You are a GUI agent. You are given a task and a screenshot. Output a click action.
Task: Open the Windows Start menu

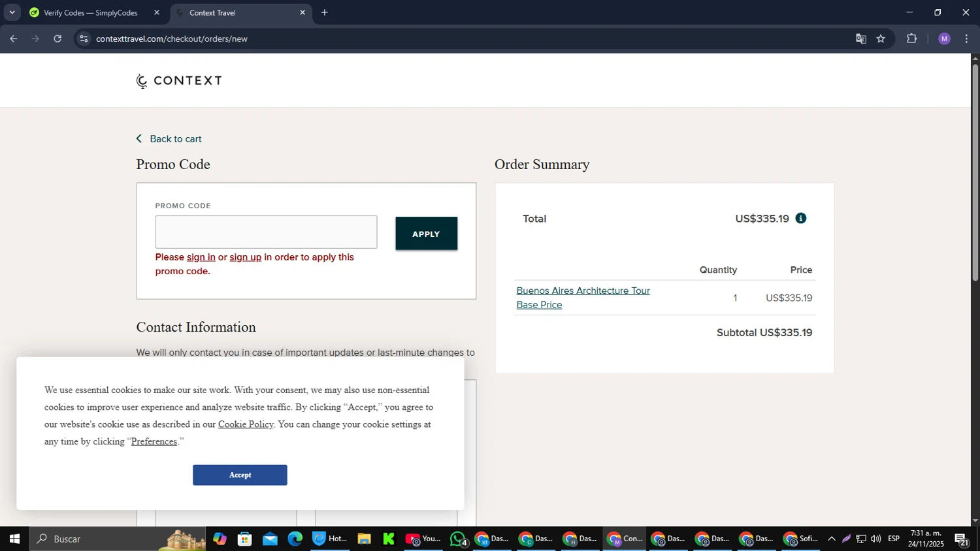14,539
